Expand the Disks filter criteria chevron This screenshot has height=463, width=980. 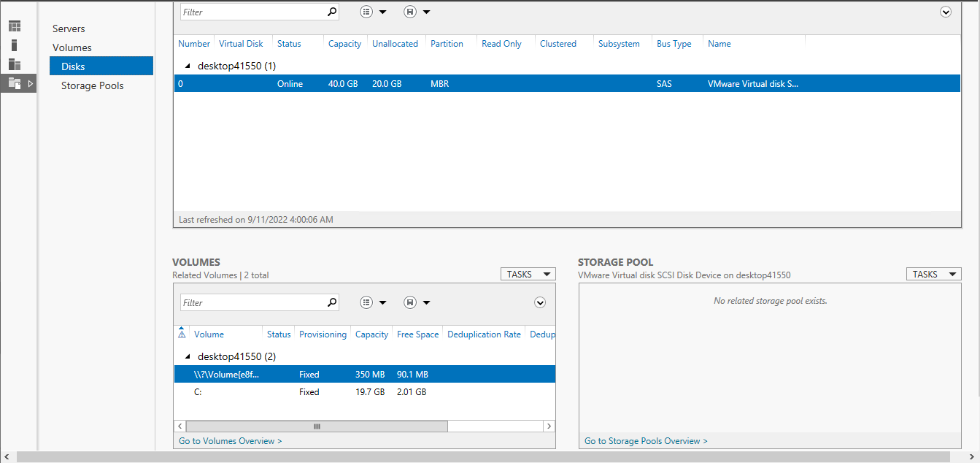pos(946,12)
